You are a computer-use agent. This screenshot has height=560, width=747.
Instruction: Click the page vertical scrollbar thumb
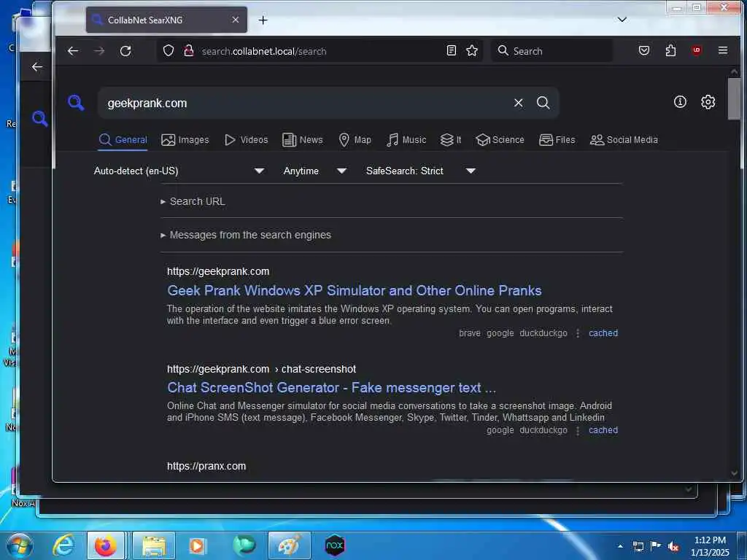pyautogui.click(x=734, y=99)
